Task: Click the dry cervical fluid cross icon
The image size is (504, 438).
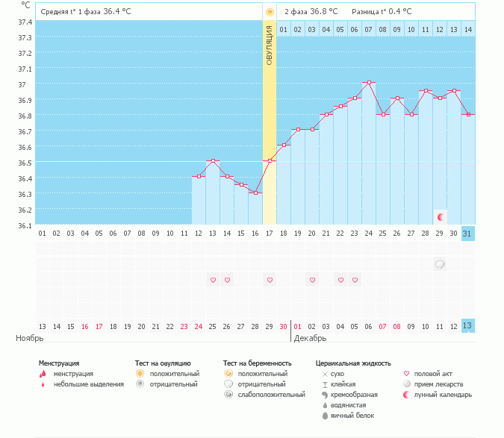Action: [x=325, y=373]
